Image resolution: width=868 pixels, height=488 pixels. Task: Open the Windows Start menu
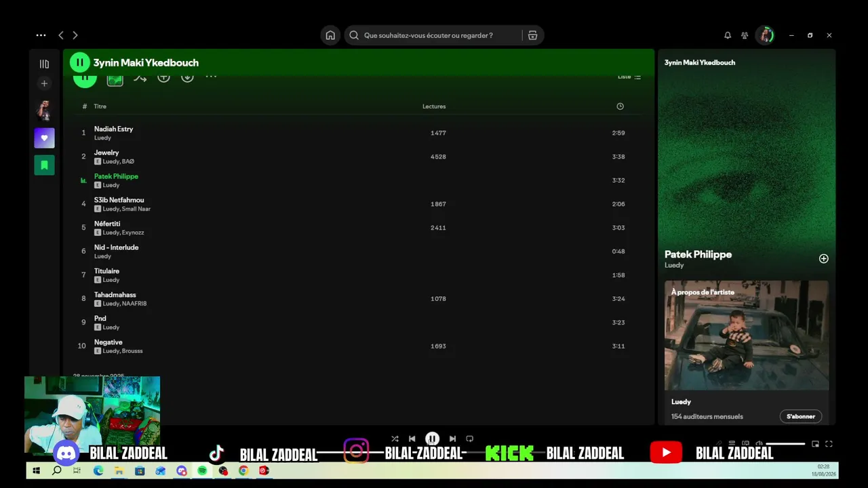36,470
